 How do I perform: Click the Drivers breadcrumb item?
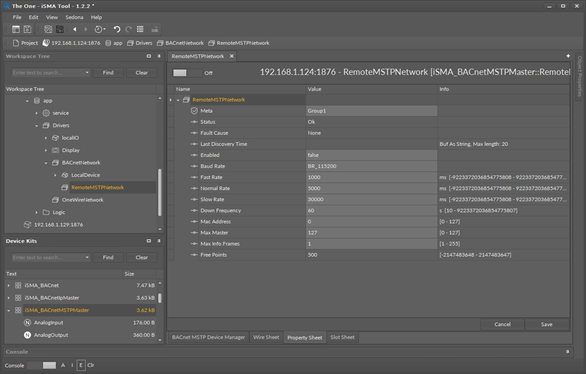(x=139, y=43)
